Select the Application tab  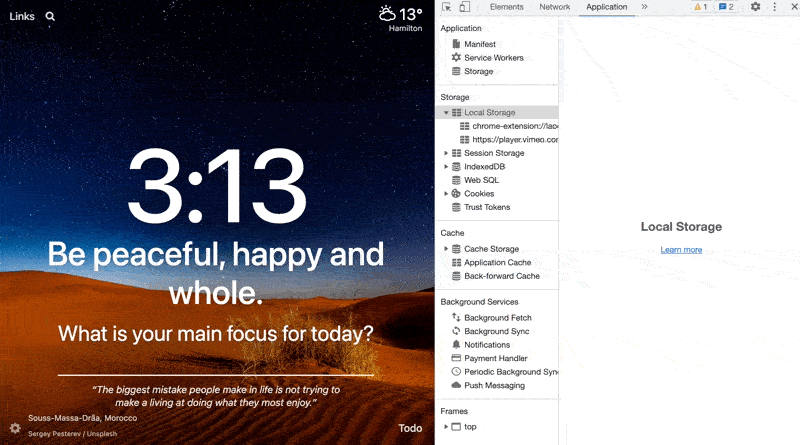coord(607,7)
